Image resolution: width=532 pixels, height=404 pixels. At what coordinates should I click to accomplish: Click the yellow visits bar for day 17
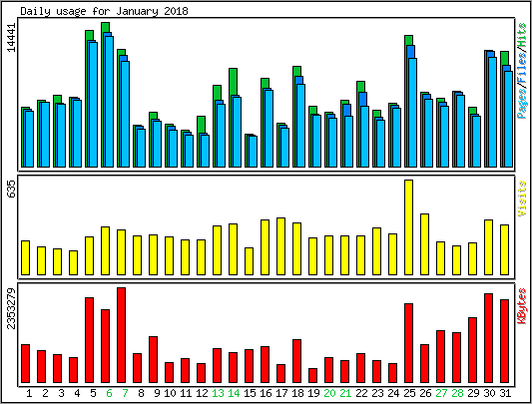tap(280, 246)
